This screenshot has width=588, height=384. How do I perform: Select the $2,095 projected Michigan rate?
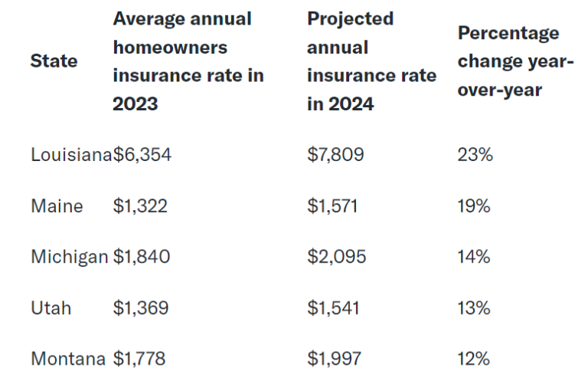[x=336, y=257]
